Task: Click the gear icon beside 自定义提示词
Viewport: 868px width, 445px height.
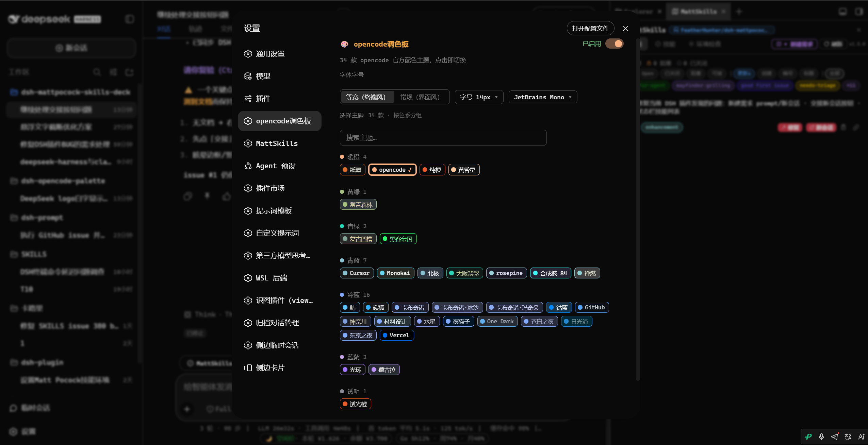Action: 248,233
